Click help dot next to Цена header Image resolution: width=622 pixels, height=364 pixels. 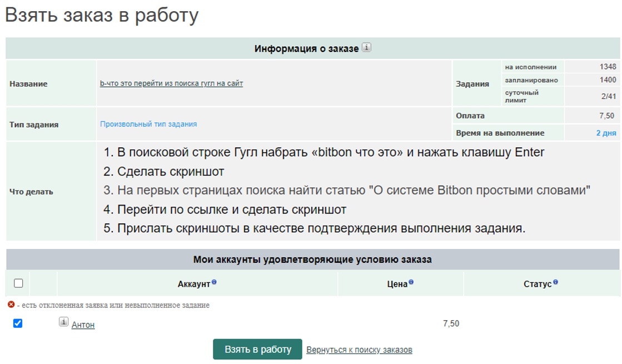[411, 282]
